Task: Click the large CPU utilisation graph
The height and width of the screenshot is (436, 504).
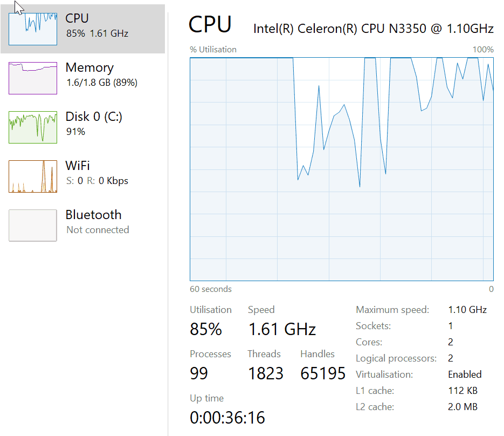Action: click(x=341, y=169)
